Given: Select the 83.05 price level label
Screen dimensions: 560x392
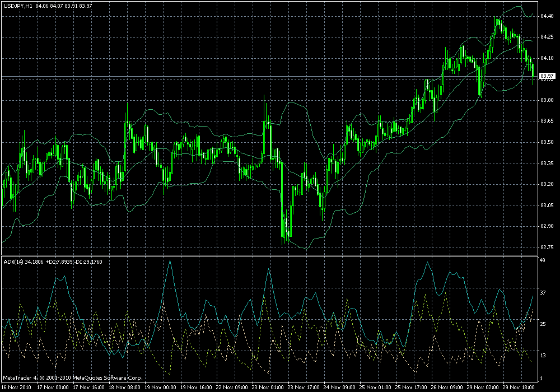Looking at the screenshot, I should pyautogui.click(x=547, y=206).
